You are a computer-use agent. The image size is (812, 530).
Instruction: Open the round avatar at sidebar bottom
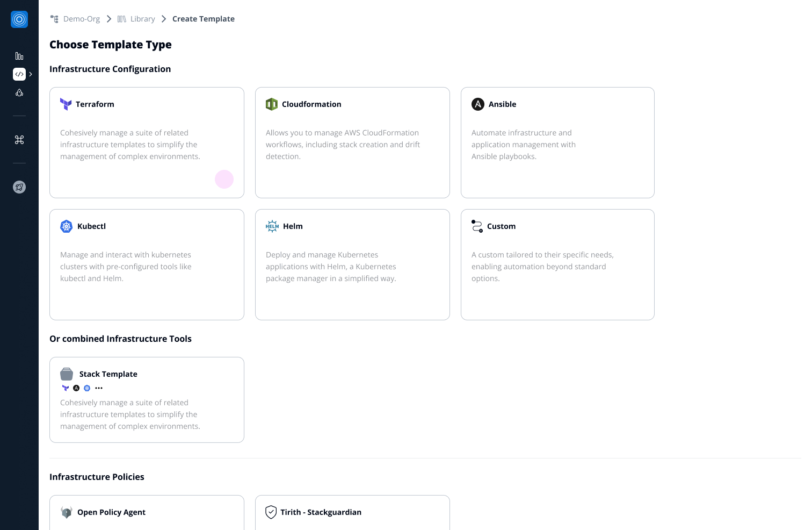(x=19, y=187)
